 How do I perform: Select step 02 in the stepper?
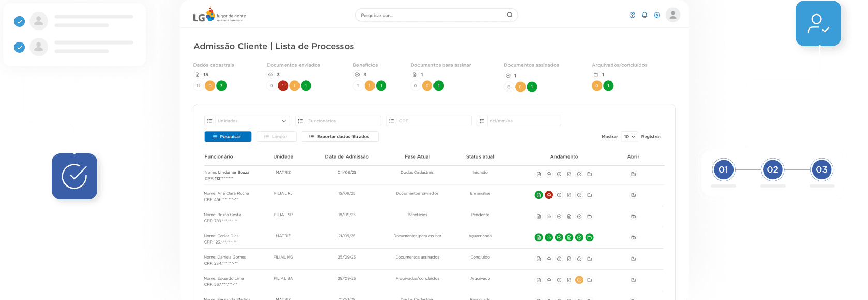click(x=772, y=169)
